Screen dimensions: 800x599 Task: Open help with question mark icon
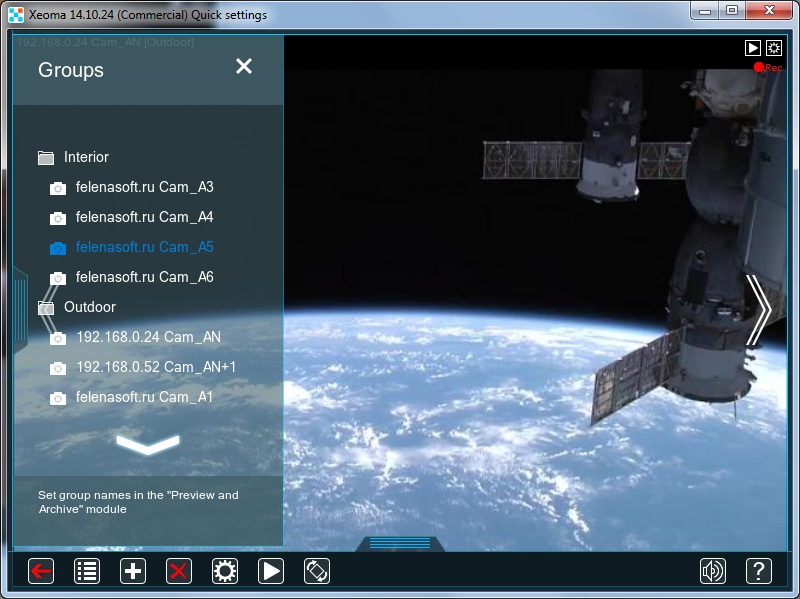(759, 570)
